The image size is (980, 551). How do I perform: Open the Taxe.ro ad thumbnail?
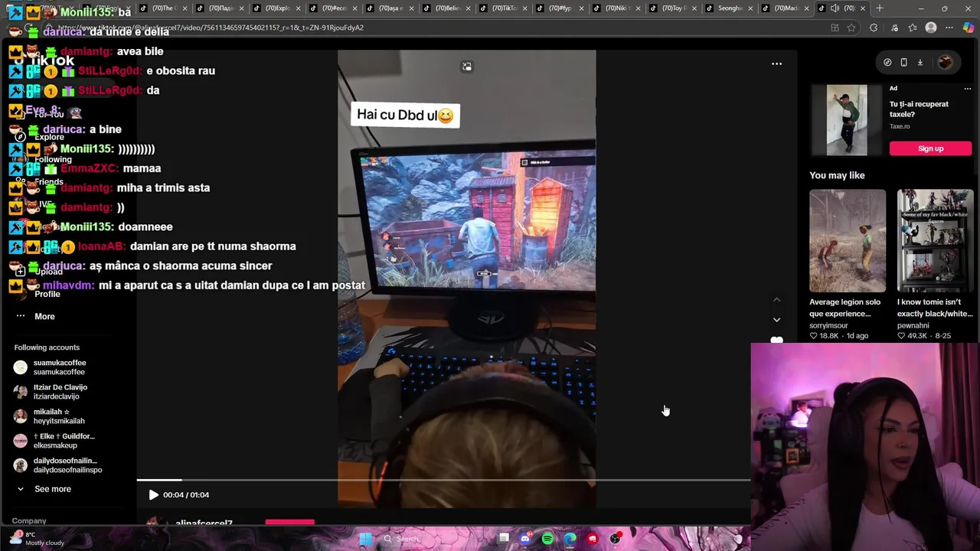847,120
